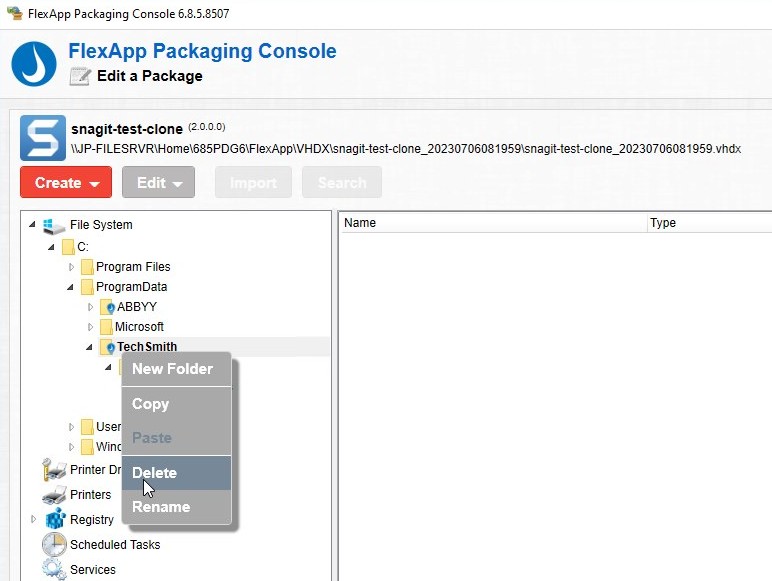This screenshot has width=772, height=581.
Task: Click the snagit-test-clone package name
Action: [x=127, y=129]
